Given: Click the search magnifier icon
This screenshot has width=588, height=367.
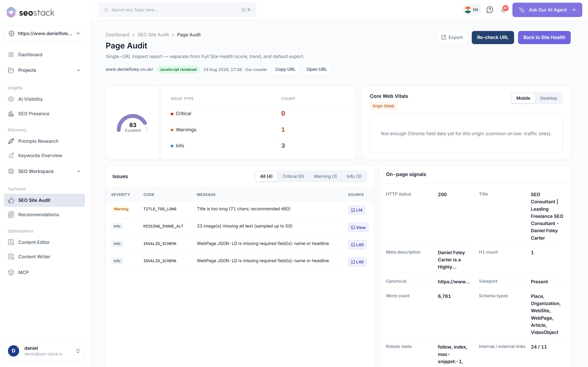Looking at the screenshot, I should click(x=106, y=10).
